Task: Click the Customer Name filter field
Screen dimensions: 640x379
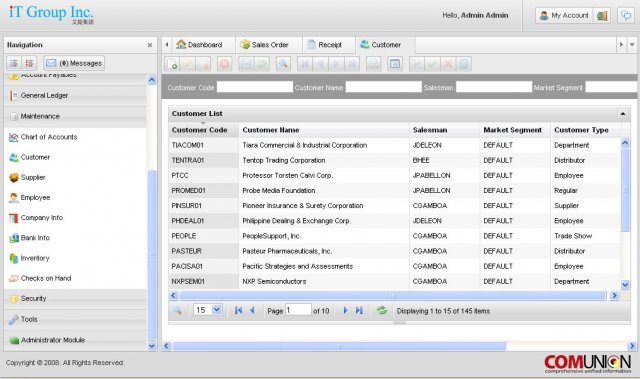Action: tap(384, 87)
